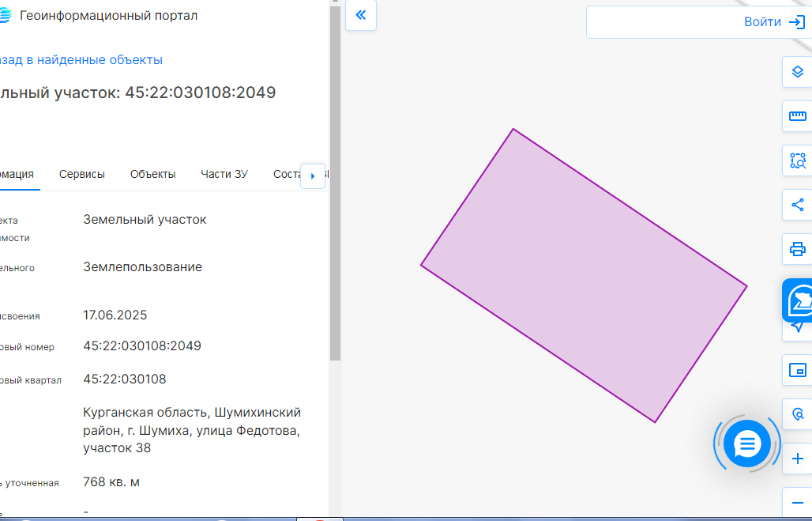Activate the area selection search tool
Screen dimensions: 812x521
point(798,160)
